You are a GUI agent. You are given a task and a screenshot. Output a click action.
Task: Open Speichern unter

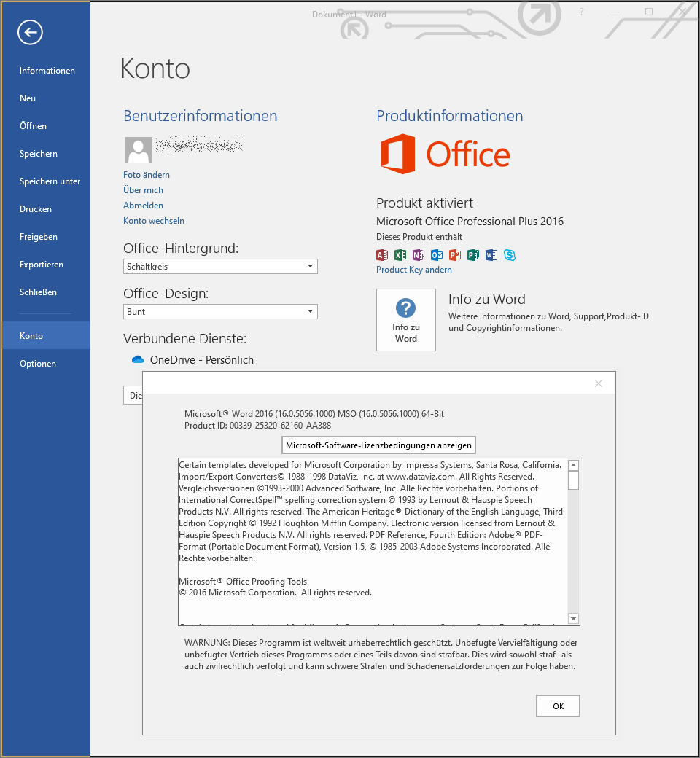click(x=50, y=181)
